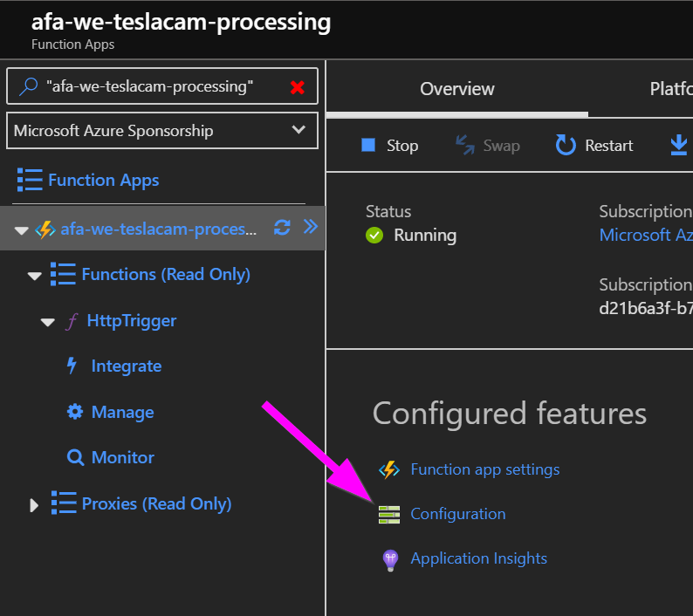Viewport: 693px width, 616px height.
Task: Open the Function Apps list link
Action: (x=103, y=180)
